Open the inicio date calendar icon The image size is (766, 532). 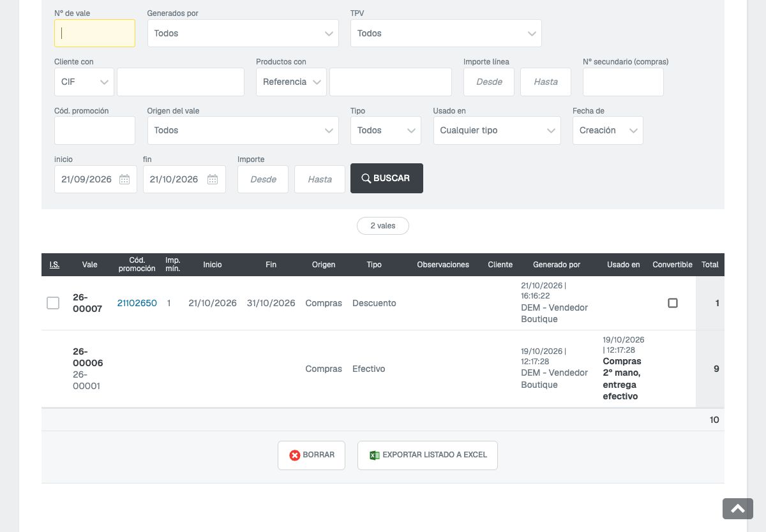tap(124, 179)
